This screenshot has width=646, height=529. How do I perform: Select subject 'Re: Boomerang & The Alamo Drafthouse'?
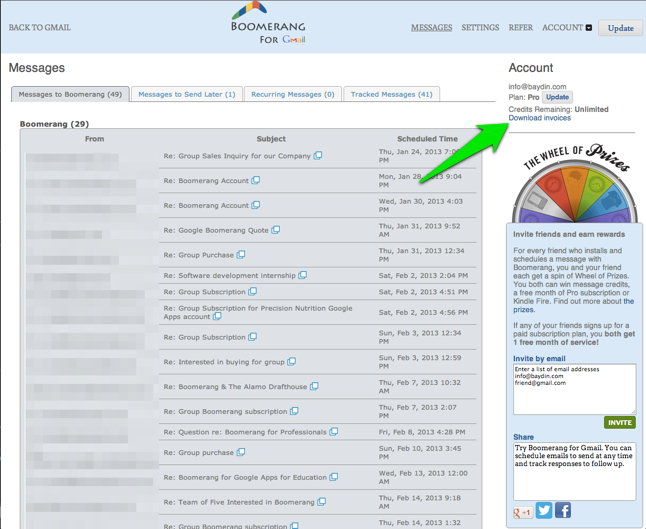click(235, 386)
